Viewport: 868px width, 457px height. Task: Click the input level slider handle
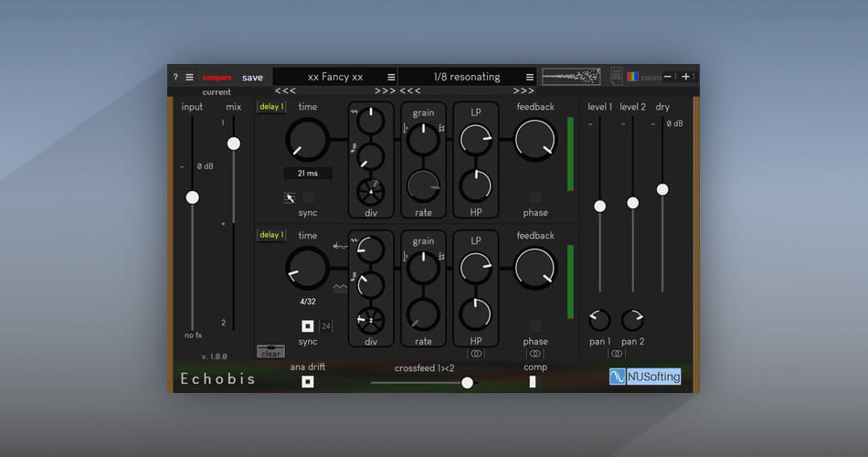(192, 197)
